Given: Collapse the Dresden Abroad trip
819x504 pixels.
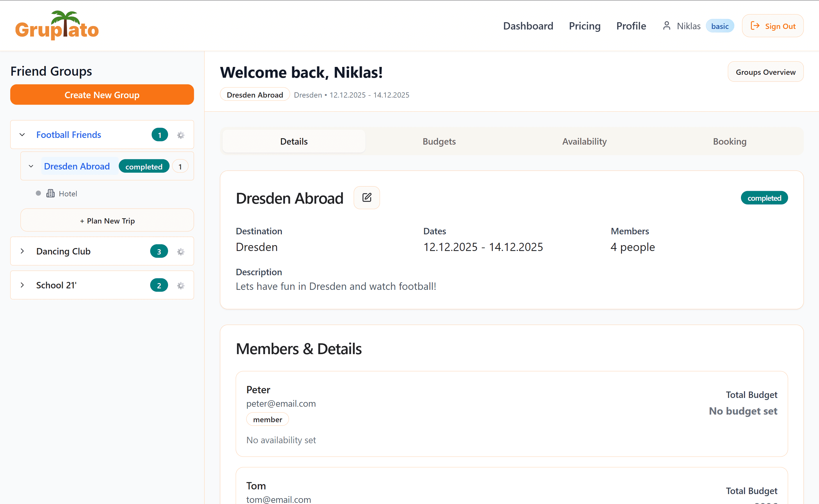Looking at the screenshot, I should tap(31, 166).
